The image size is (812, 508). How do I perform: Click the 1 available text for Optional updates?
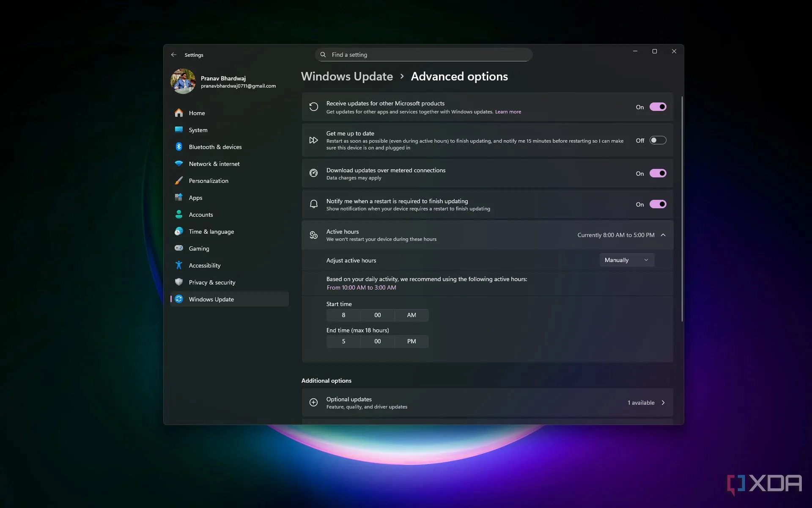point(641,403)
